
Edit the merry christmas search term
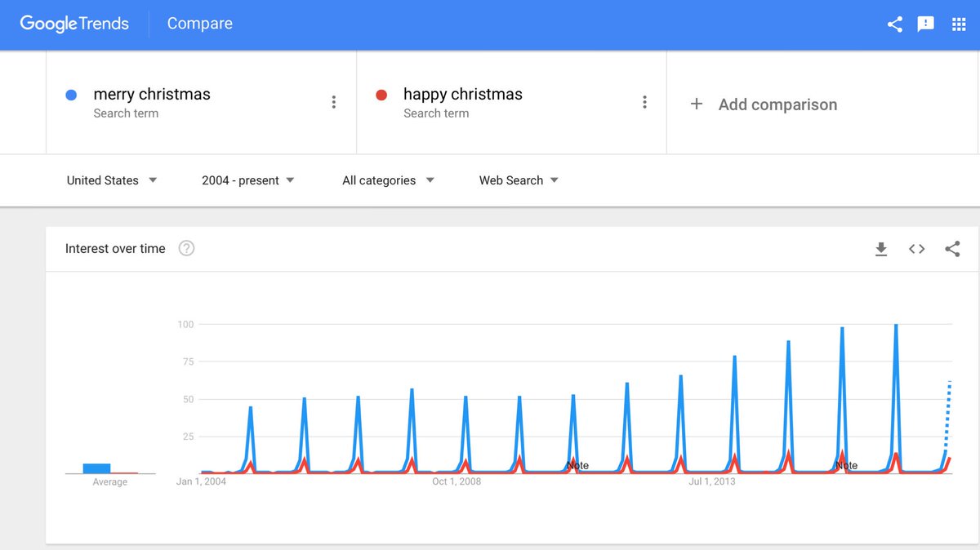[x=152, y=95]
